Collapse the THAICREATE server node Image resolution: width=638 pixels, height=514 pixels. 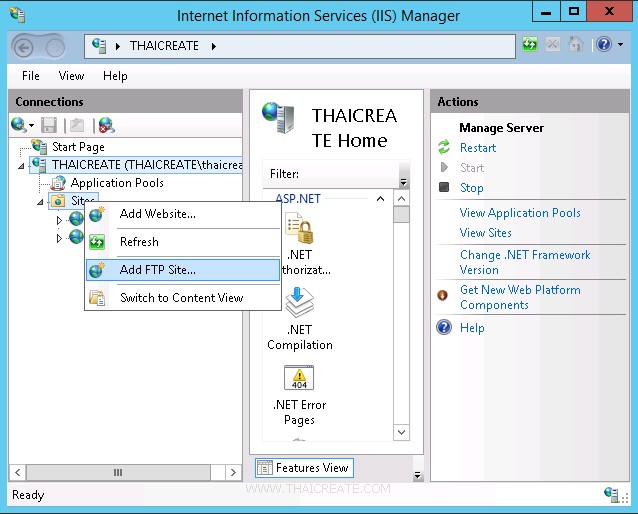[x=21, y=166]
